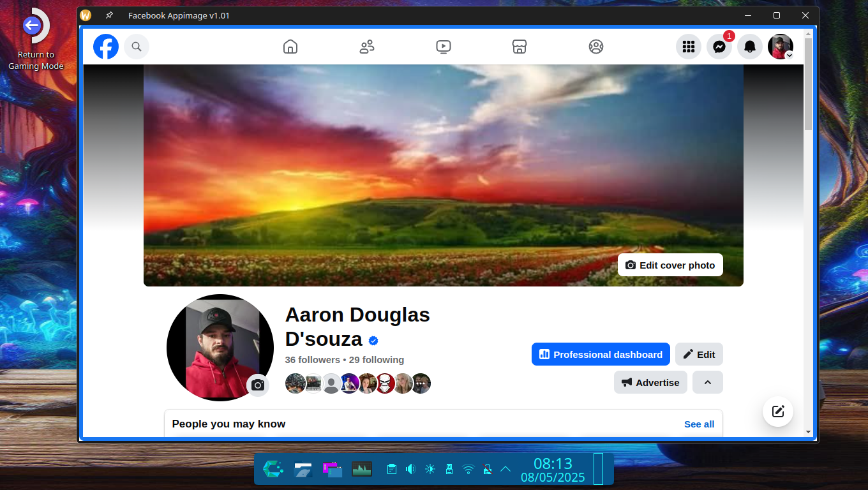The height and width of the screenshot is (490, 868).
Task: Open the 36 followers link
Action: 313,360
